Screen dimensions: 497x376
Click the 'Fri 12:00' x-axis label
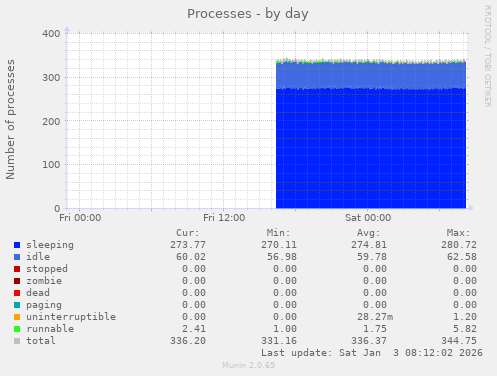[x=224, y=218]
